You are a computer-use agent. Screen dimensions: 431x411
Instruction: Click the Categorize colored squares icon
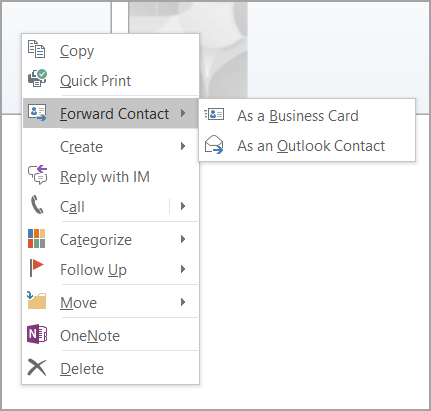coord(36,238)
